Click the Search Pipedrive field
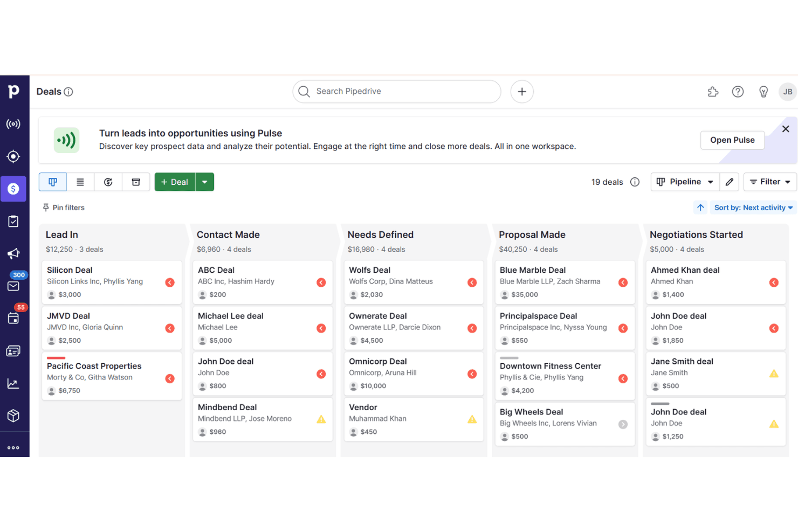 tap(397, 92)
